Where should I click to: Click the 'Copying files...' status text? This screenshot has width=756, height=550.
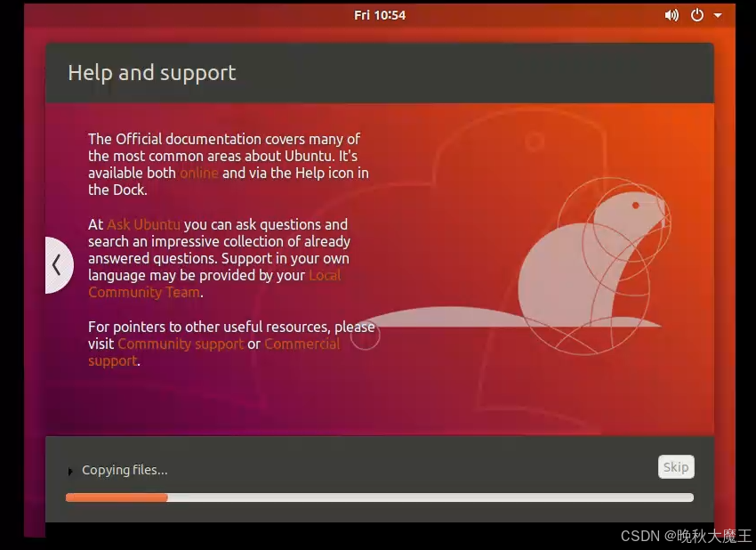point(125,470)
